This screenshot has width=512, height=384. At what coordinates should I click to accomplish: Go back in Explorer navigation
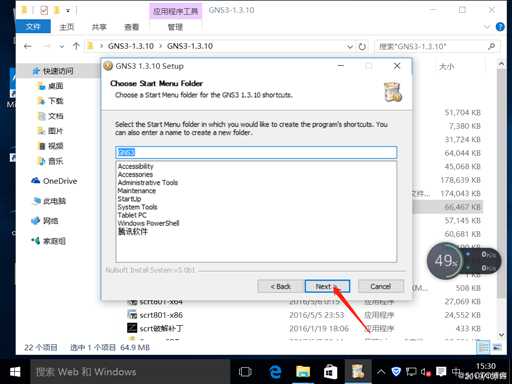point(28,46)
